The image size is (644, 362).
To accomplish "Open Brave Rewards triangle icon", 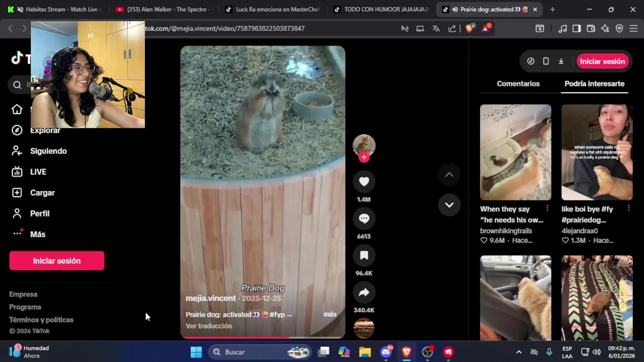I will tap(486, 29).
